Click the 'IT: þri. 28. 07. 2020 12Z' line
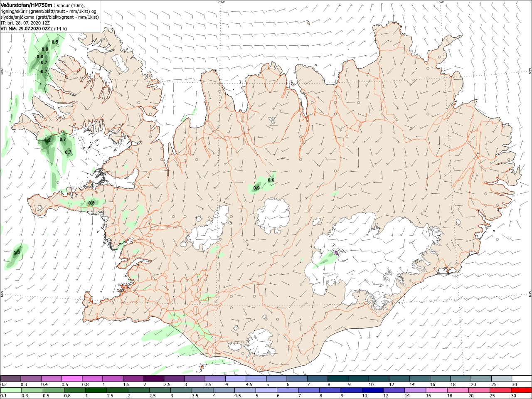The width and height of the screenshot is (532, 399). [x=25, y=23]
